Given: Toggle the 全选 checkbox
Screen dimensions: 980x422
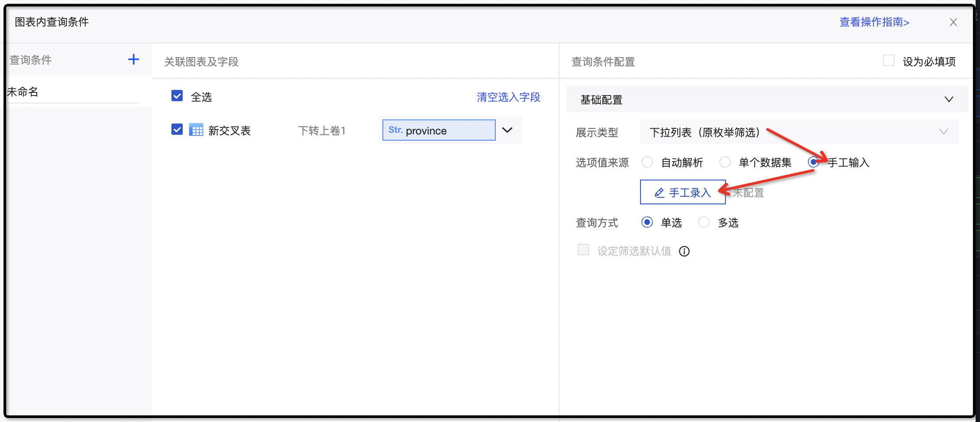Looking at the screenshot, I should [x=177, y=96].
